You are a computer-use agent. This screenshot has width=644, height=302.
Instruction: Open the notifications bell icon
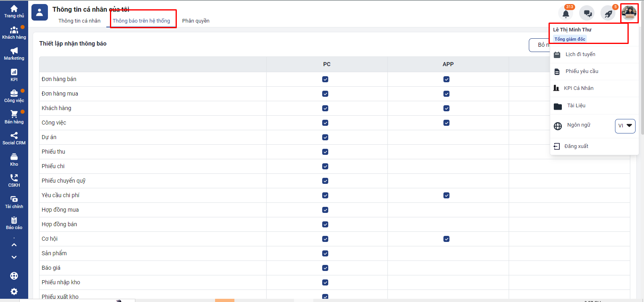pyautogui.click(x=565, y=13)
